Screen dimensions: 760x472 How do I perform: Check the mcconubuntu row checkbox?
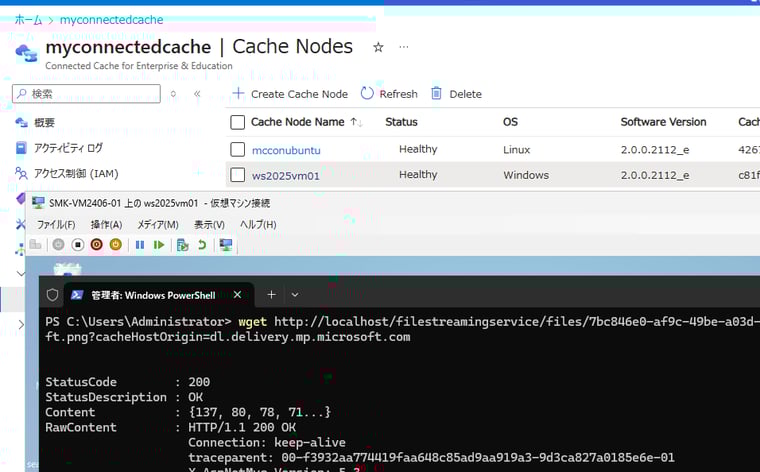238,149
